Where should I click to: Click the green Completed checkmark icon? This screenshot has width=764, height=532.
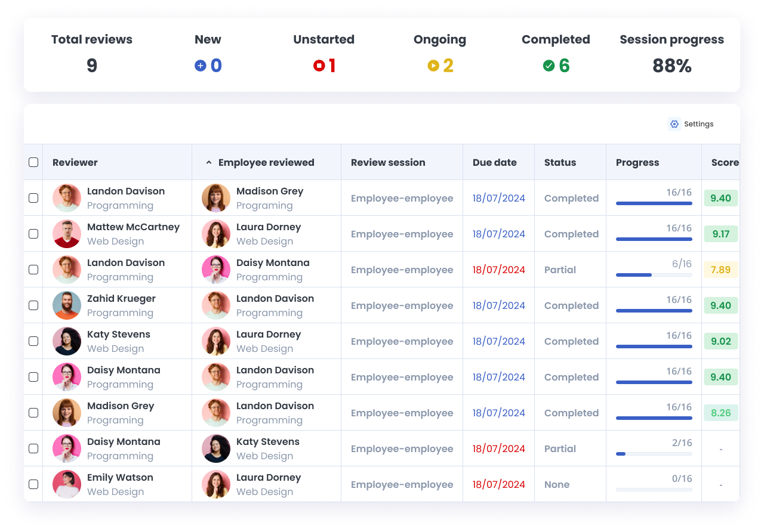[x=549, y=66]
